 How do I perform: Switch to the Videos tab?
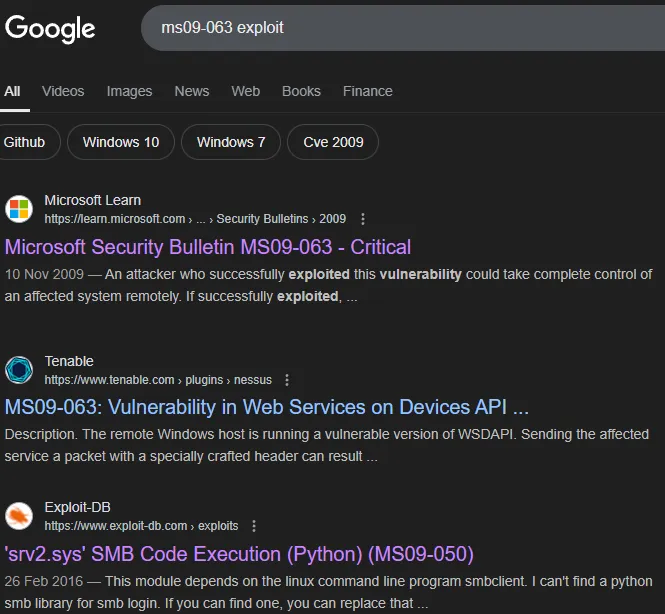point(63,91)
